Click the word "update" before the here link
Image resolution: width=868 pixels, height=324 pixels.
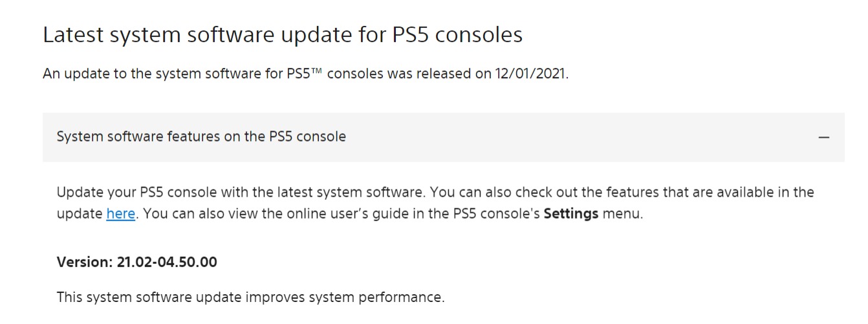pyautogui.click(x=80, y=214)
